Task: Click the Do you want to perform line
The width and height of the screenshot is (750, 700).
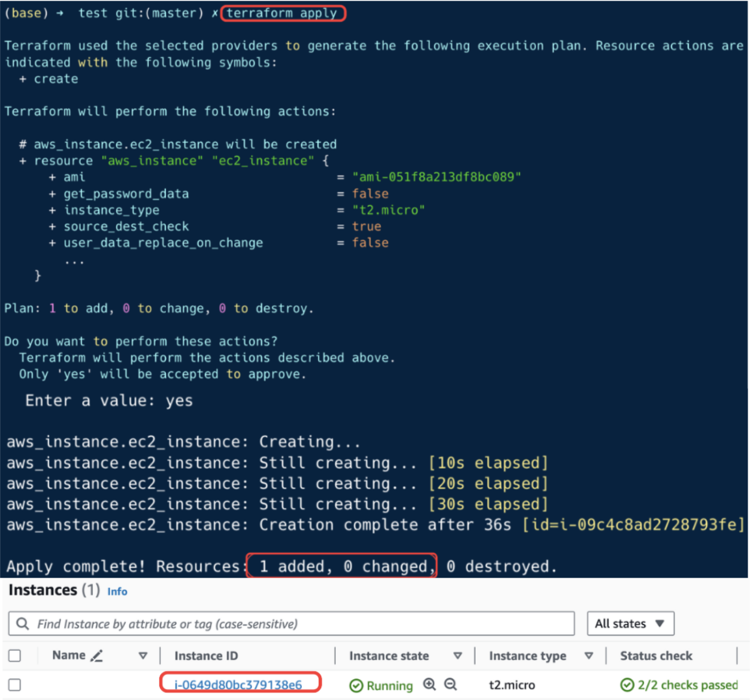Action: point(141,341)
